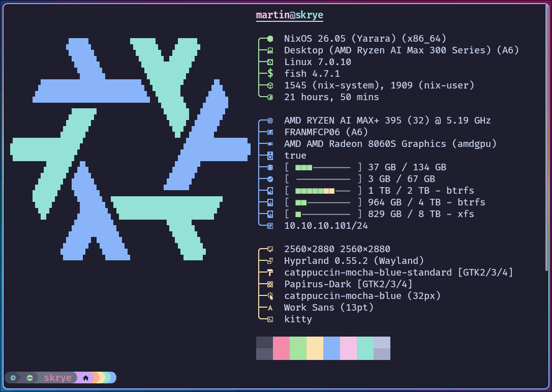Click the text 1545 (nix-system), 1909 (nix-user)
Screen dimensions: 552x392
(x=379, y=85)
